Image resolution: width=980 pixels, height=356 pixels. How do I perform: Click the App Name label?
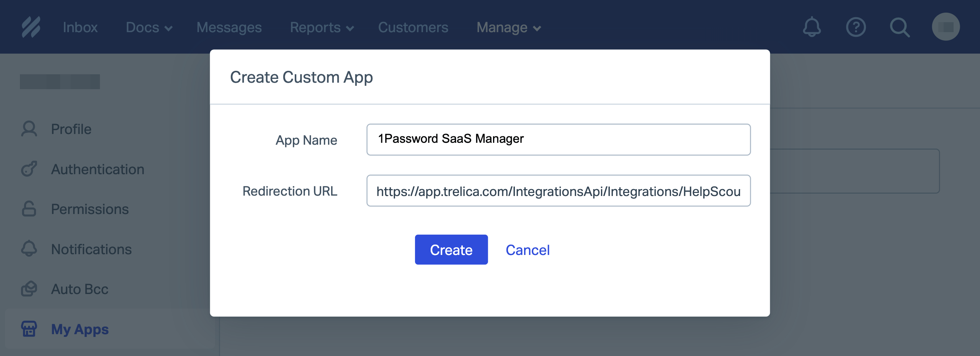306,140
